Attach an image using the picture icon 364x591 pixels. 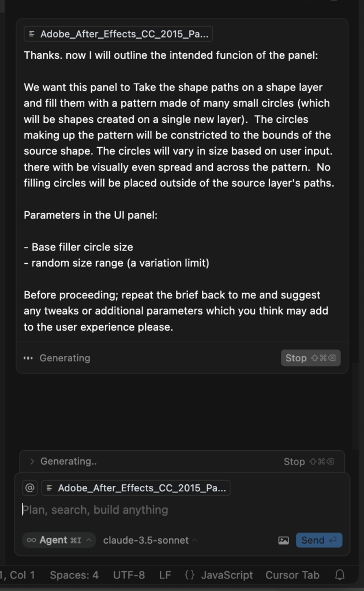(283, 540)
